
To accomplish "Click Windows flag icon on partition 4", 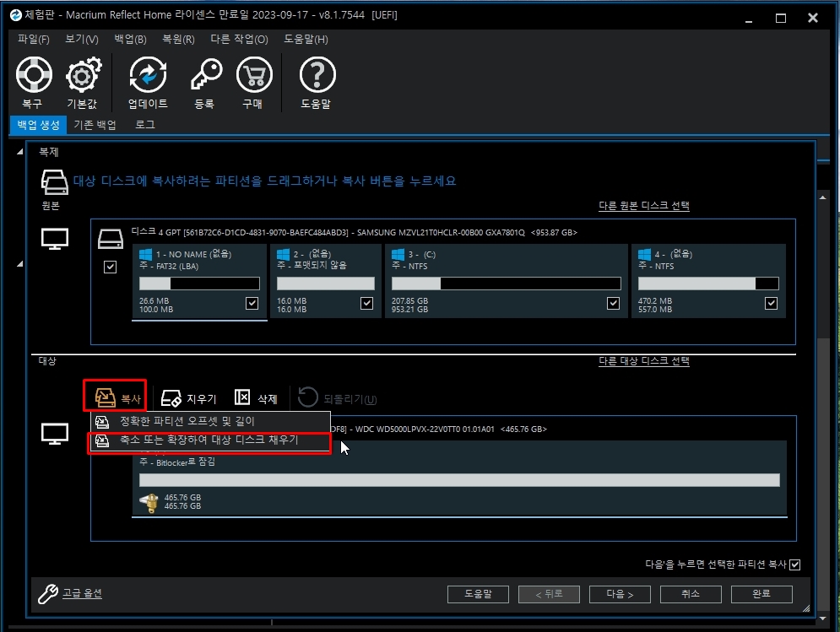I will click(x=644, y=255).
